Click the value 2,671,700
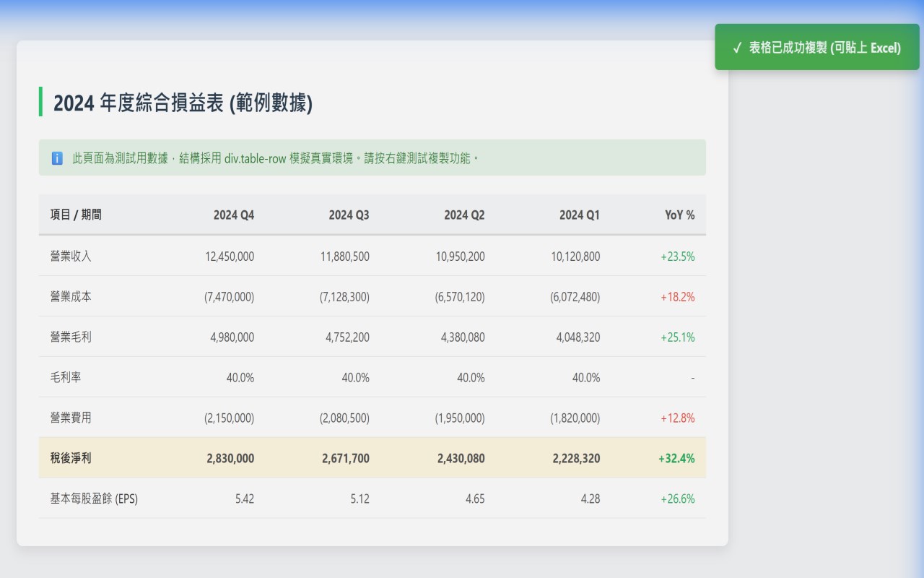This screenshot has height=578, width=924. 346,458
